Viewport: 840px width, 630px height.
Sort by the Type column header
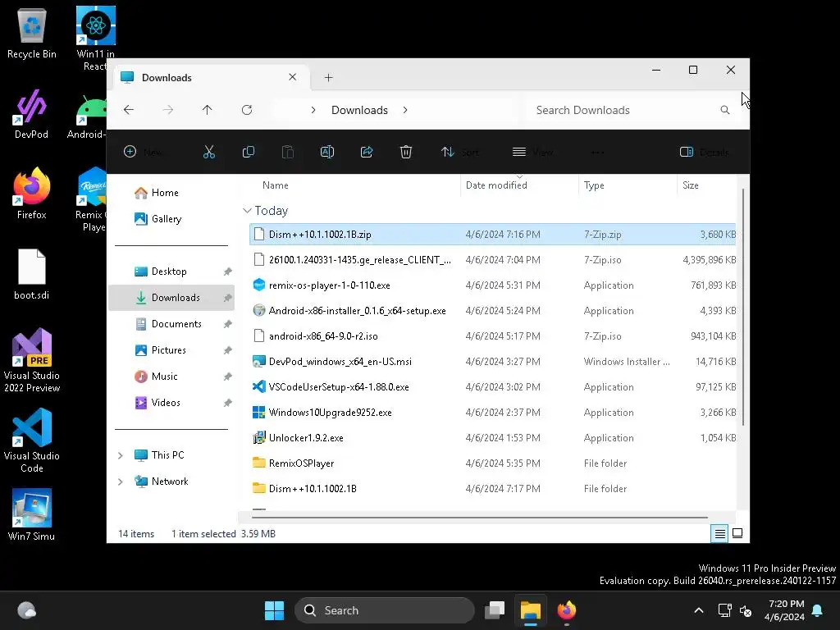coord(594,185)
